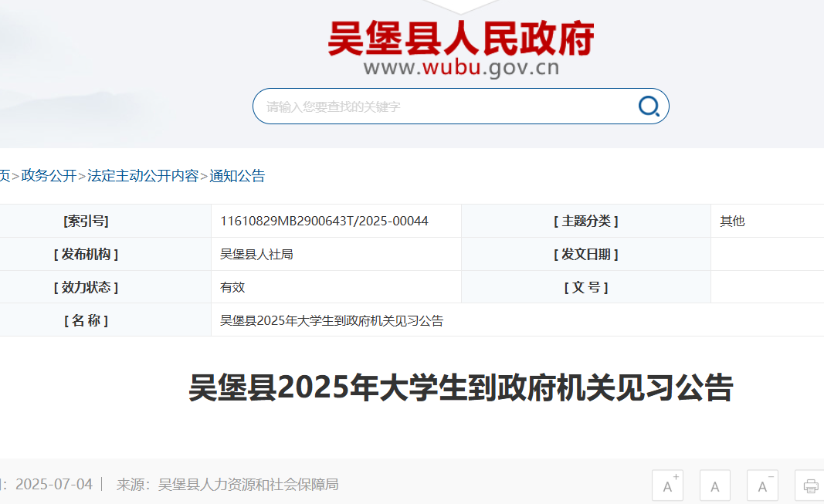
Task: Click the [文号] label cell
Action: coord(586,288)
